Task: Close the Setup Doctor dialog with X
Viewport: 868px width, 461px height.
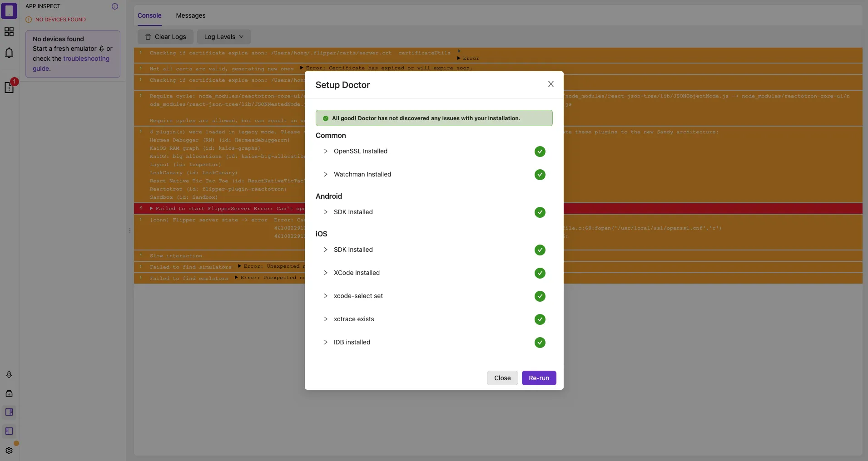Action: click(551, 84)
